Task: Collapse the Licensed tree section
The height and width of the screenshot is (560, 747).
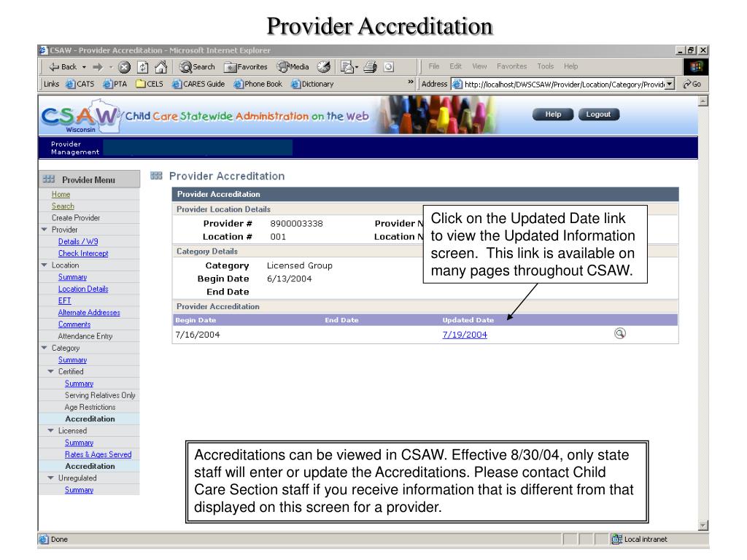Action: coord(51,430)
